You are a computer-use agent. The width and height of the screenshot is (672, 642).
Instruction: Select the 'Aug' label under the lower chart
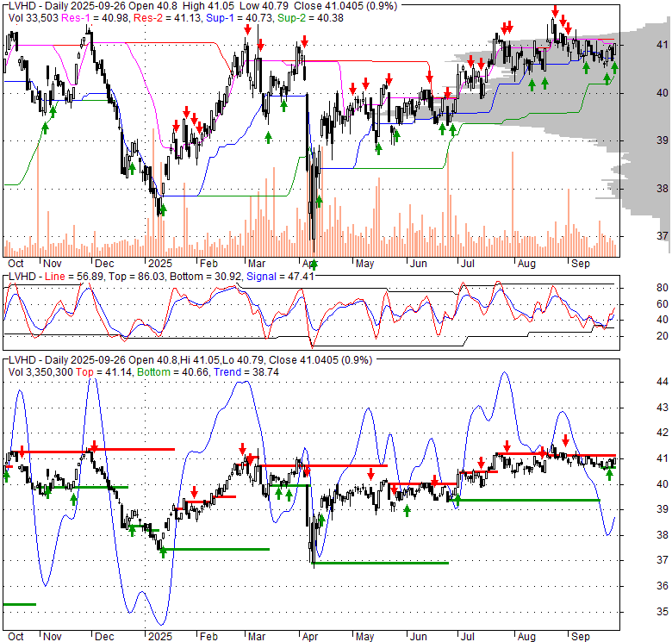pos(526,637)
